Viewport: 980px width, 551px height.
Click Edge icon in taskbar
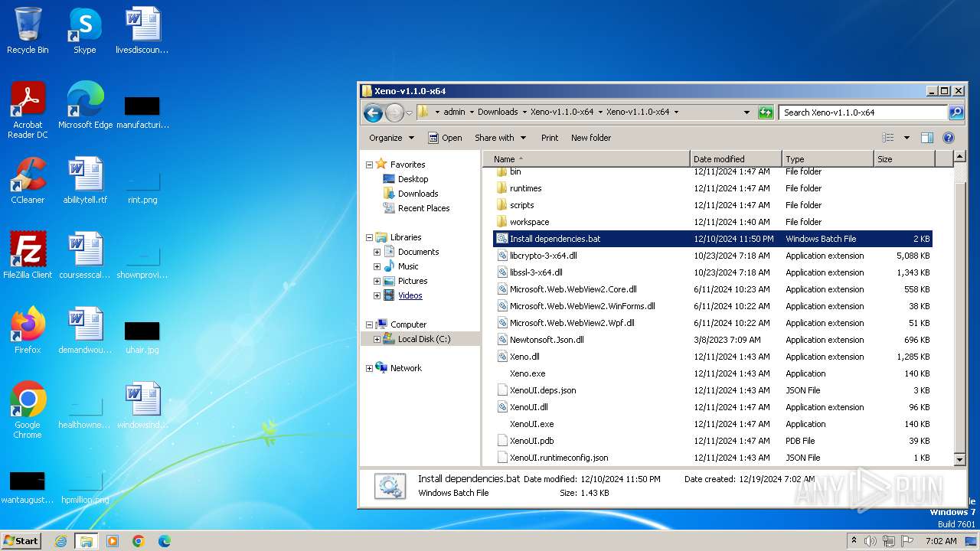(x=164, y=541)
